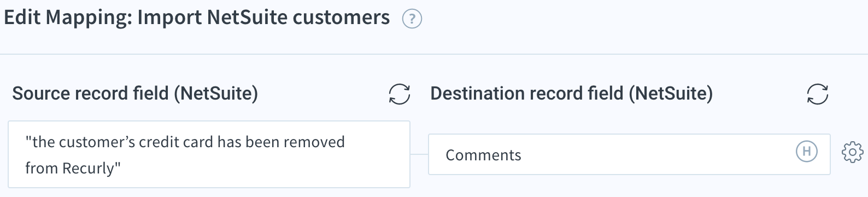Place cursor after 'credit card has been removed'
Screen dimensions: 868x197
(346, 142)
